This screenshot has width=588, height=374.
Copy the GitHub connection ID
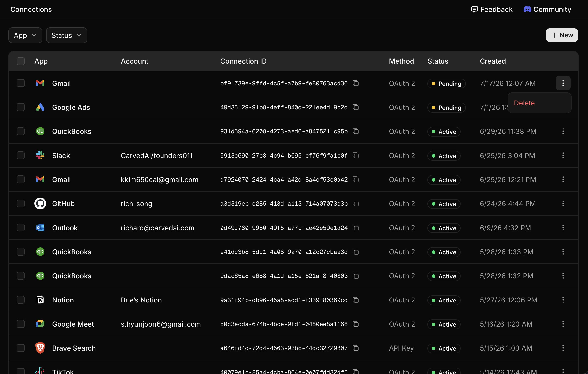click(x=356, y=204)
